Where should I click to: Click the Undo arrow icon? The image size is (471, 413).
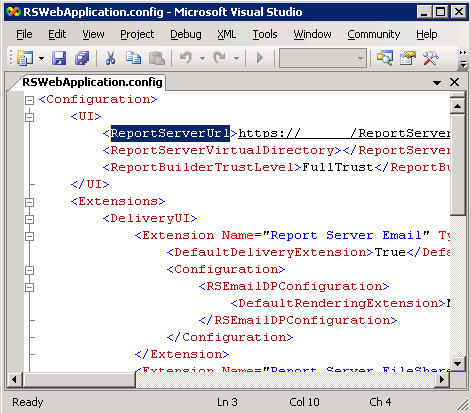point(186,58)
